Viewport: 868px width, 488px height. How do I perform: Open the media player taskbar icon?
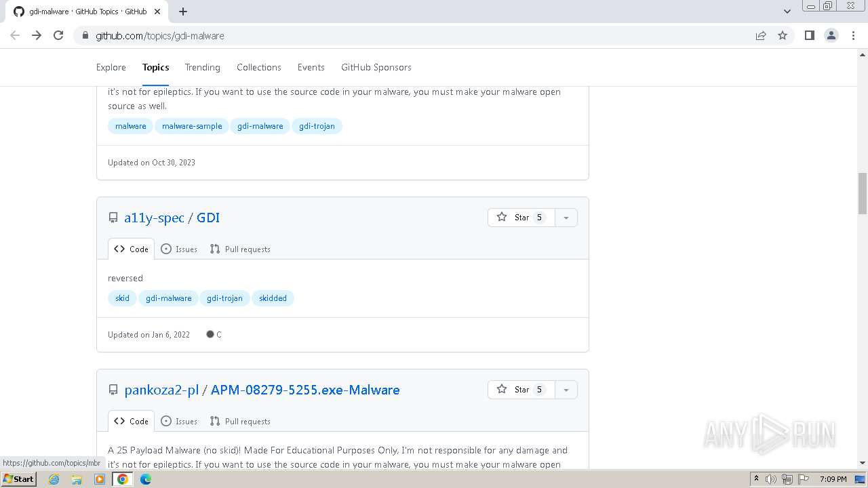[100, 479]
